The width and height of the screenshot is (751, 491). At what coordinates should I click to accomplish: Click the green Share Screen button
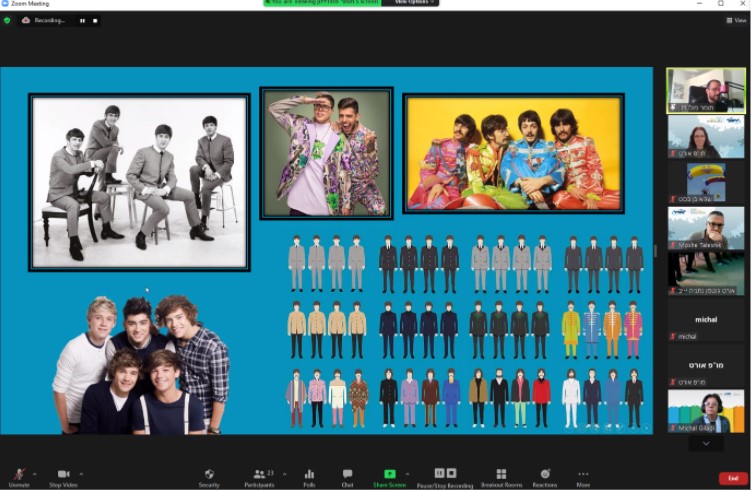click(389, 477)
